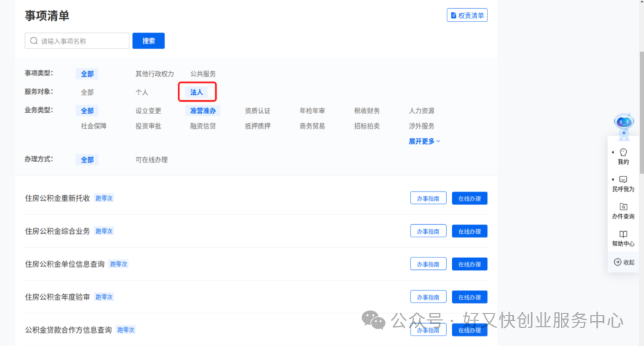Filter 事项类型 by 其他行政权力
The image size is (644, 346).
click(x=155, y=74)
